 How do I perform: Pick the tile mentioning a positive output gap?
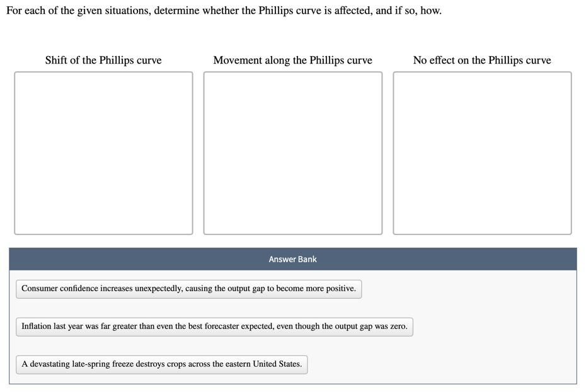pos(188,289)
